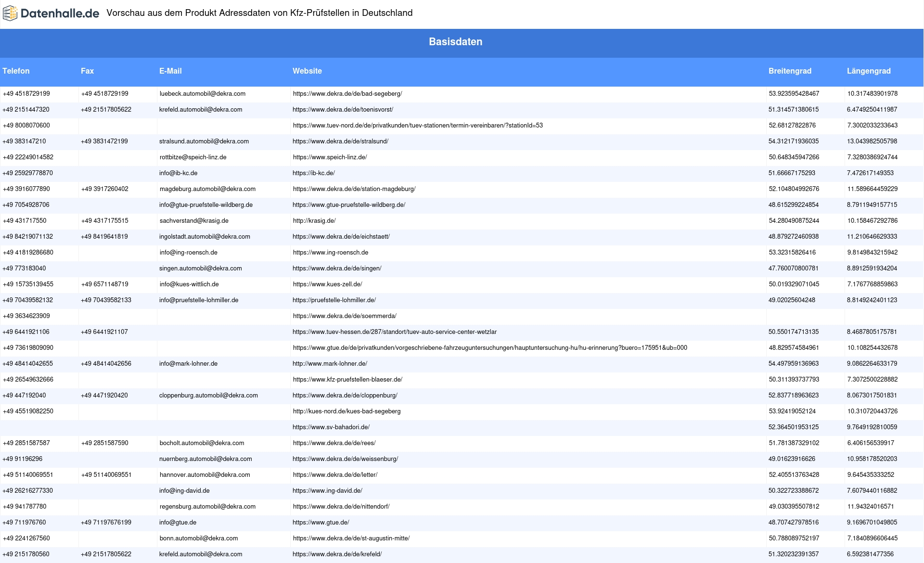This screenshot has width=924, height=563.
Task: Click email info@ib-kc.de
Action: [x=178, y=173]
